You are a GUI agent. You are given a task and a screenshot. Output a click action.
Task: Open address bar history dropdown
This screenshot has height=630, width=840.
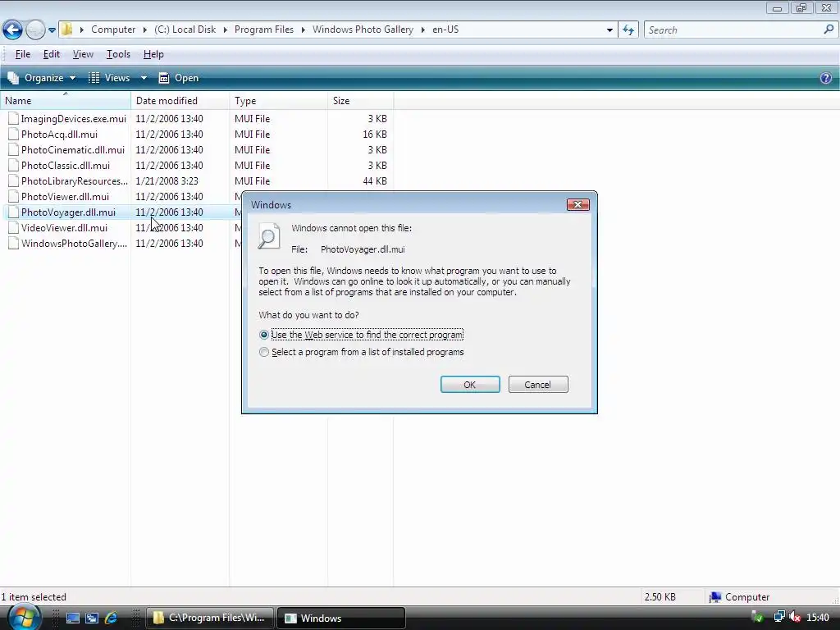609,30
